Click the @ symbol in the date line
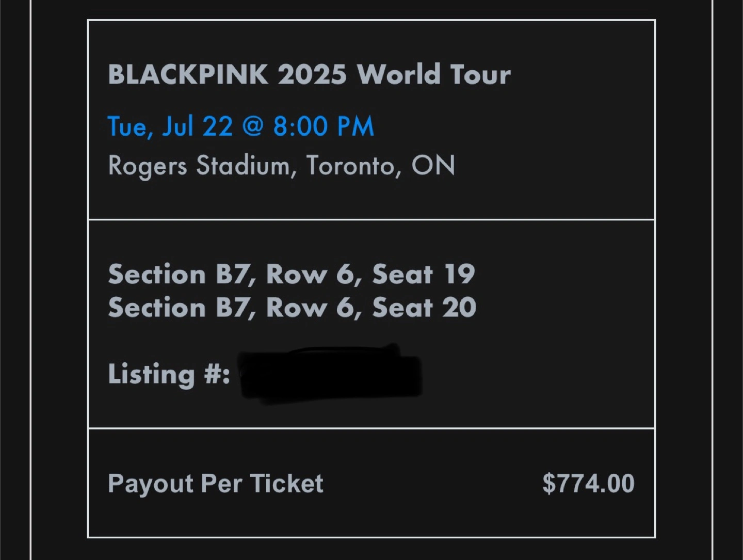 pos(253,126)
